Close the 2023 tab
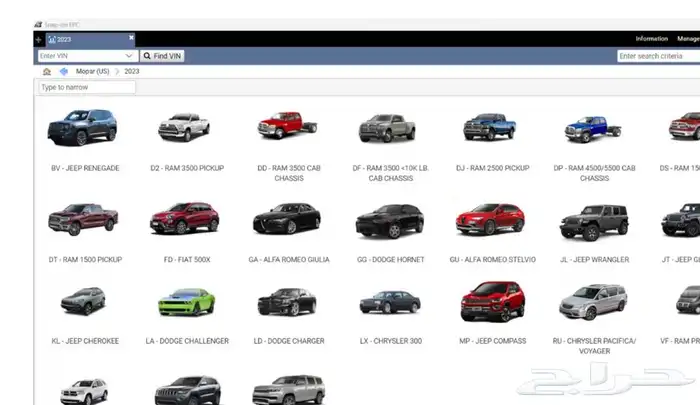The image size is (700, 405). 131,38
